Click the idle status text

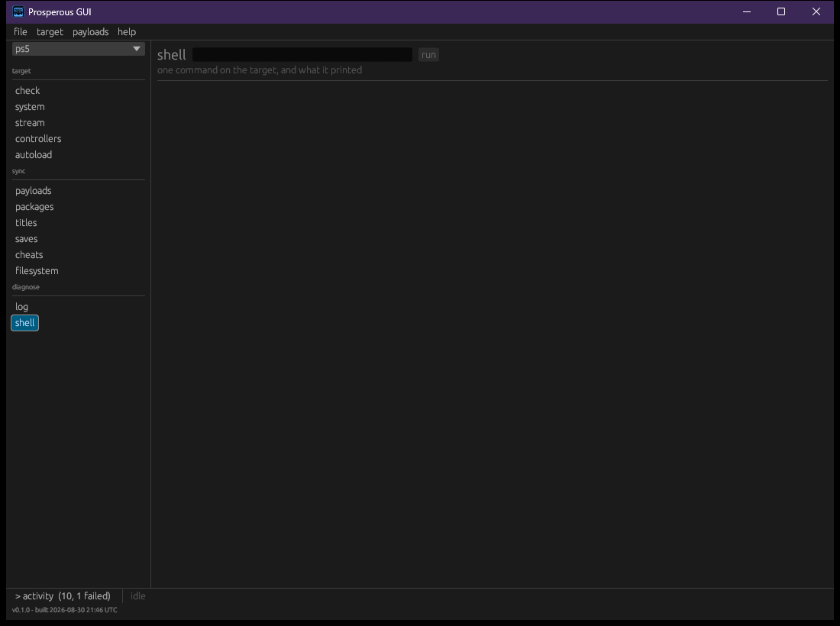click(x=137, y=596)
